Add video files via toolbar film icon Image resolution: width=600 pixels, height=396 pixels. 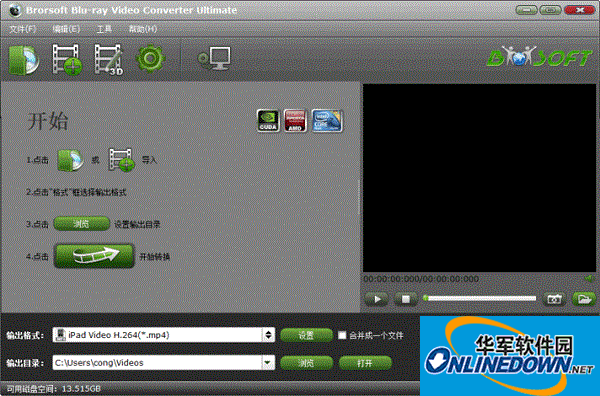pos(67,59)
